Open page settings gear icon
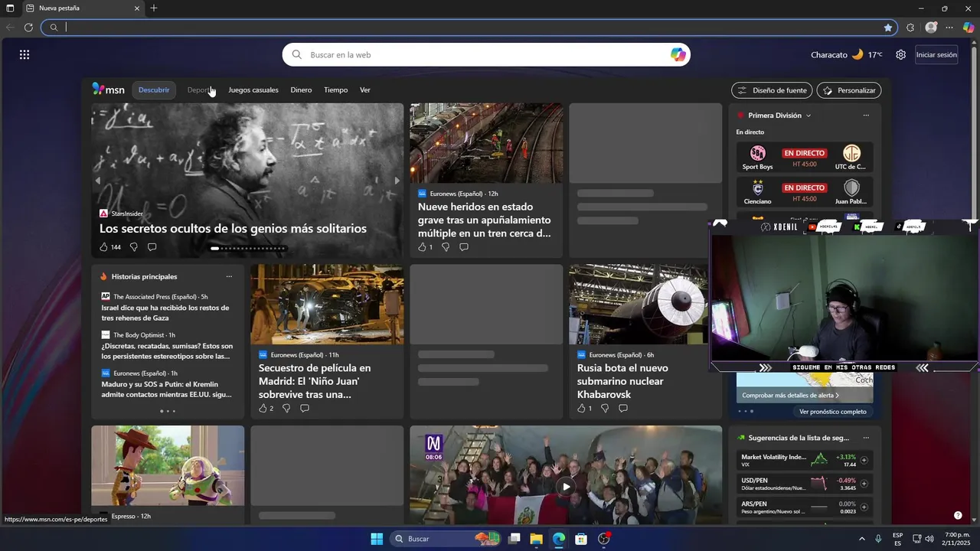The image size is (980, 551). [901, 54]
